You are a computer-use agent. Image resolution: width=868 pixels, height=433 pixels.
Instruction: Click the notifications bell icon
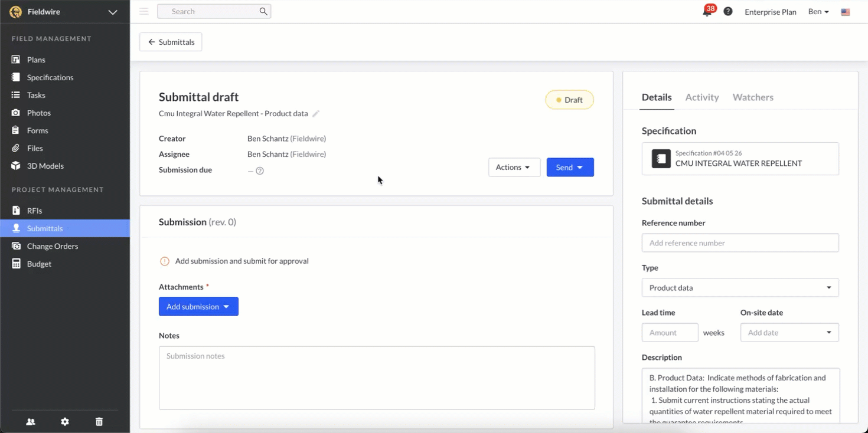(707, 12)
